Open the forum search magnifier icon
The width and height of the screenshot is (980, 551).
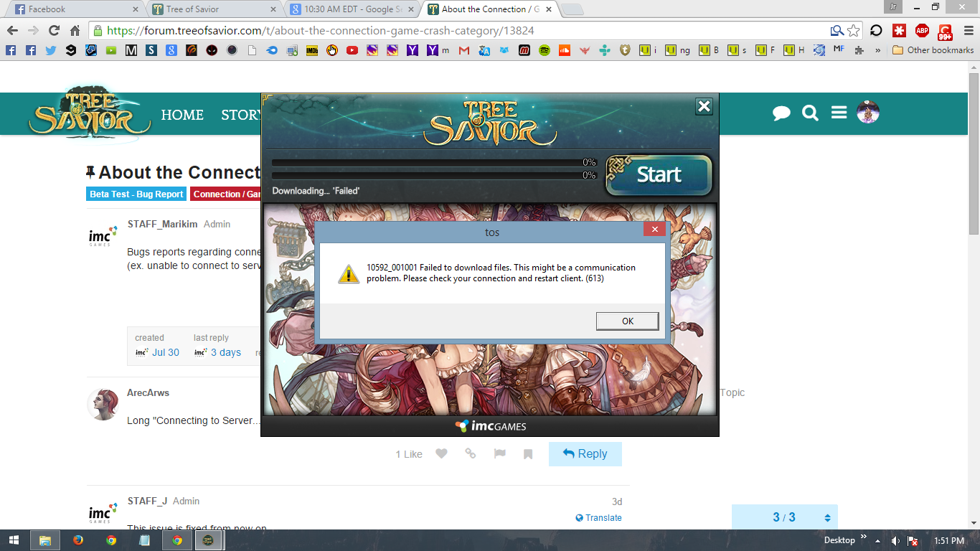[x=810, y=113]
